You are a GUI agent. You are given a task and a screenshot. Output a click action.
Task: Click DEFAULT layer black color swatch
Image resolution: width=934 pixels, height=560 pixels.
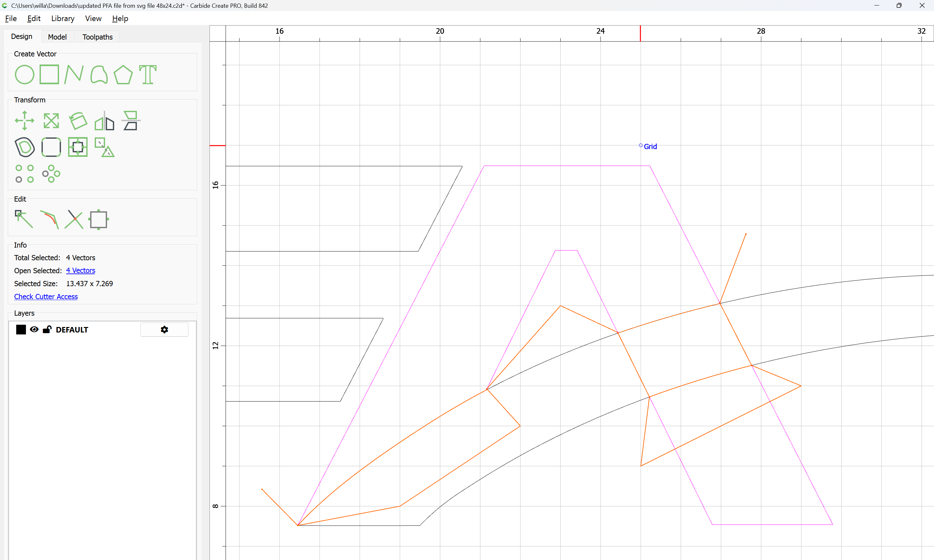tap(21, 330)
